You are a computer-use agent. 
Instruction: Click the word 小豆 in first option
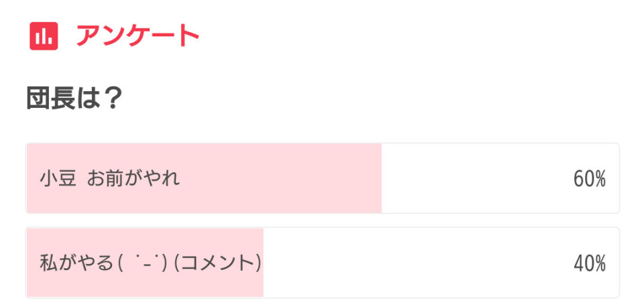tap(58, 178)
